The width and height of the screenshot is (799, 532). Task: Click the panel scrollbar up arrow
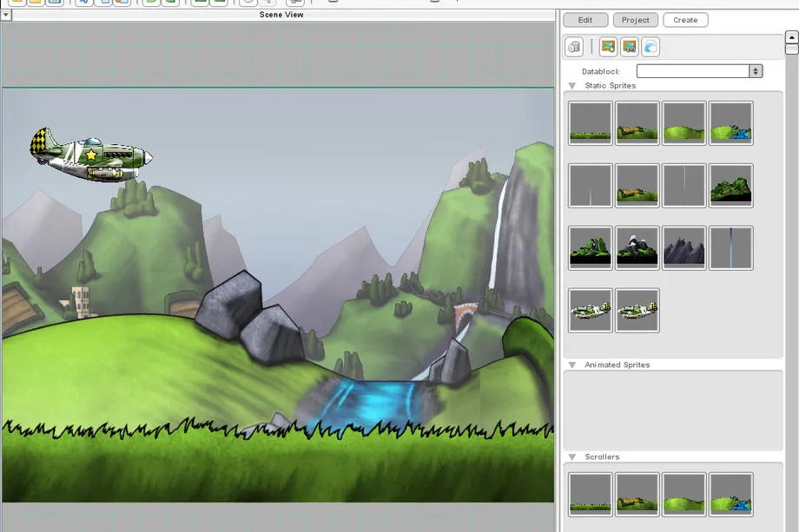pos(791,37)
